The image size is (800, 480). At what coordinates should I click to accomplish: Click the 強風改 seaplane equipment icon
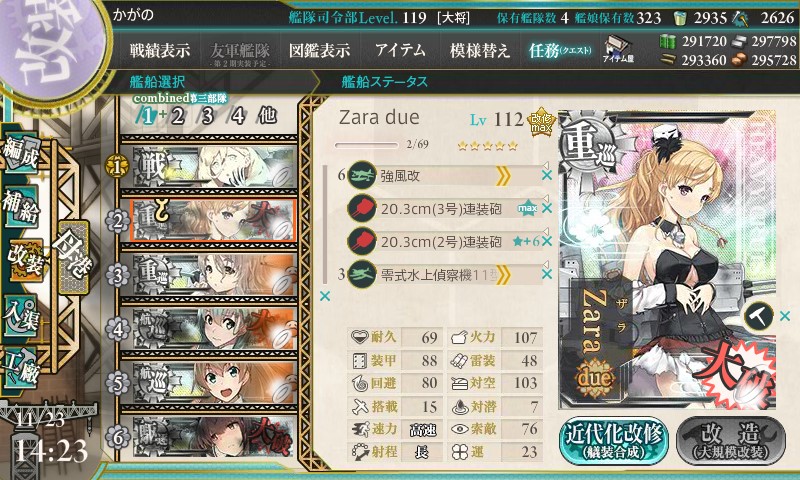click(x=361, y=175)
